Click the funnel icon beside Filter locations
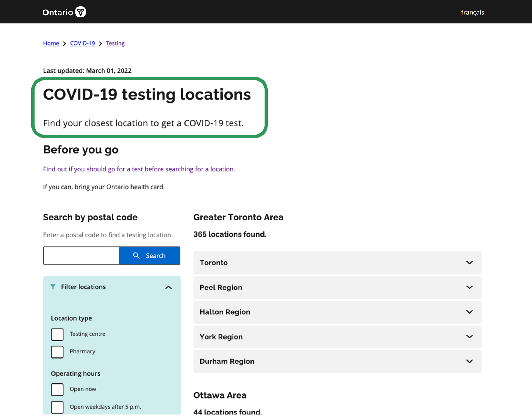This screenshot has height=419, width=532. [53, 287]
